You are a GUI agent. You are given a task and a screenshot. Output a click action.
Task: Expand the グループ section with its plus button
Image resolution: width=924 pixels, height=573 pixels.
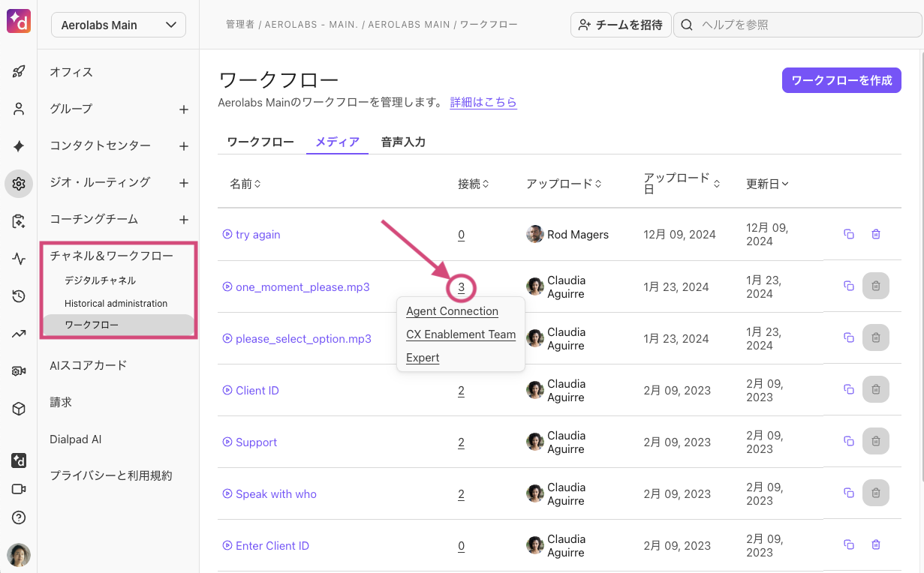coord(184,108)
